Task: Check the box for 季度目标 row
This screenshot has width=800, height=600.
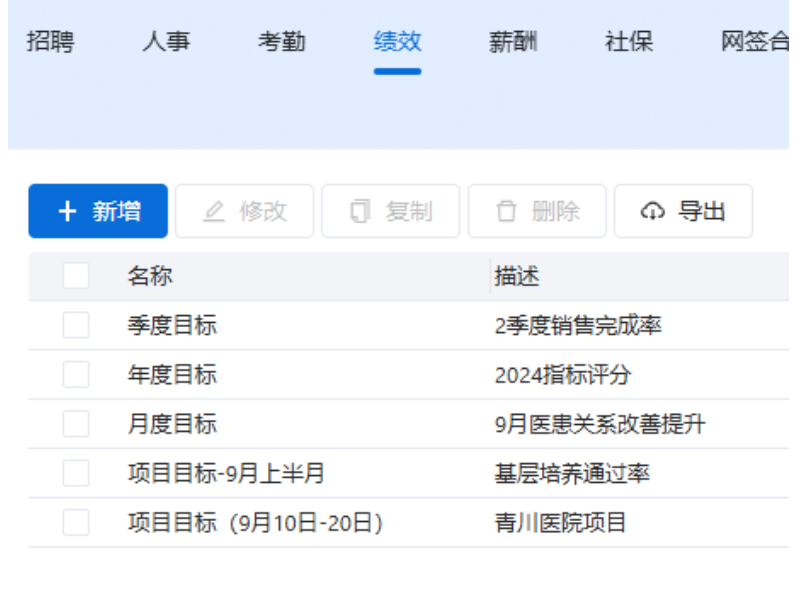Action: click(76, 326)
